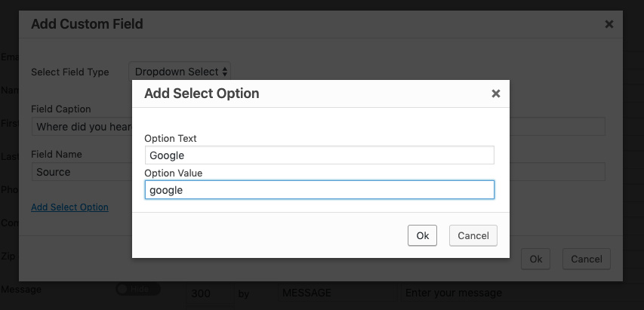
Task: Confirm the select option with Ok
Action: pos(423,235)
